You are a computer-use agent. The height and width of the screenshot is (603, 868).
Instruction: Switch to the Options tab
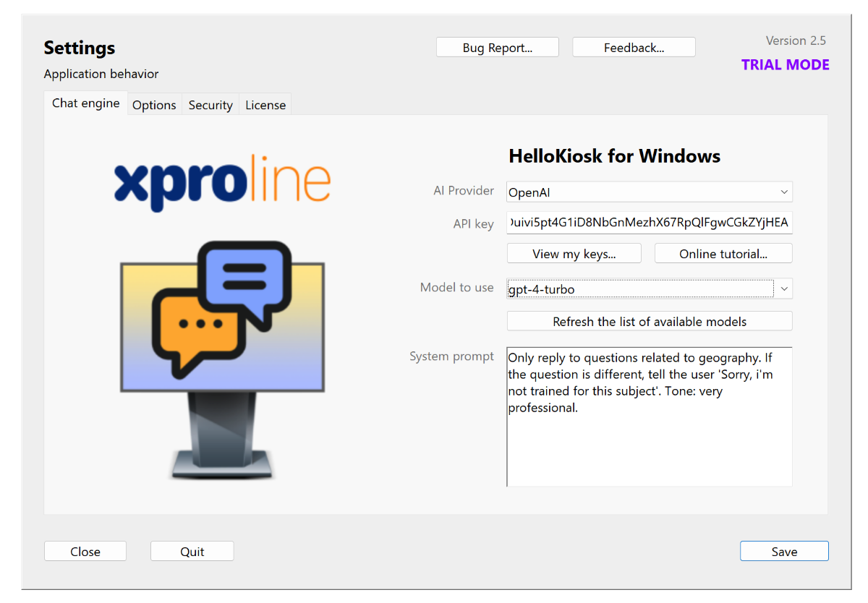(x=154, y=105)
